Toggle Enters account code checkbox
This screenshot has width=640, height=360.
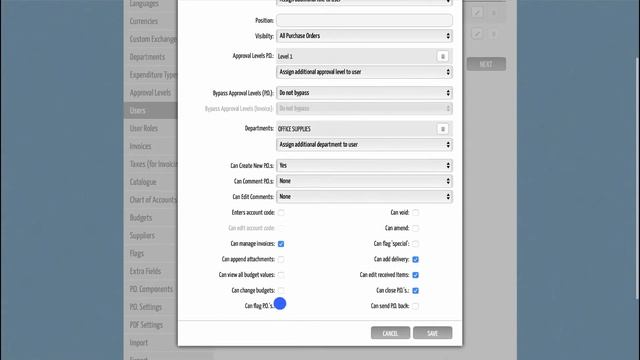(281, 213)
